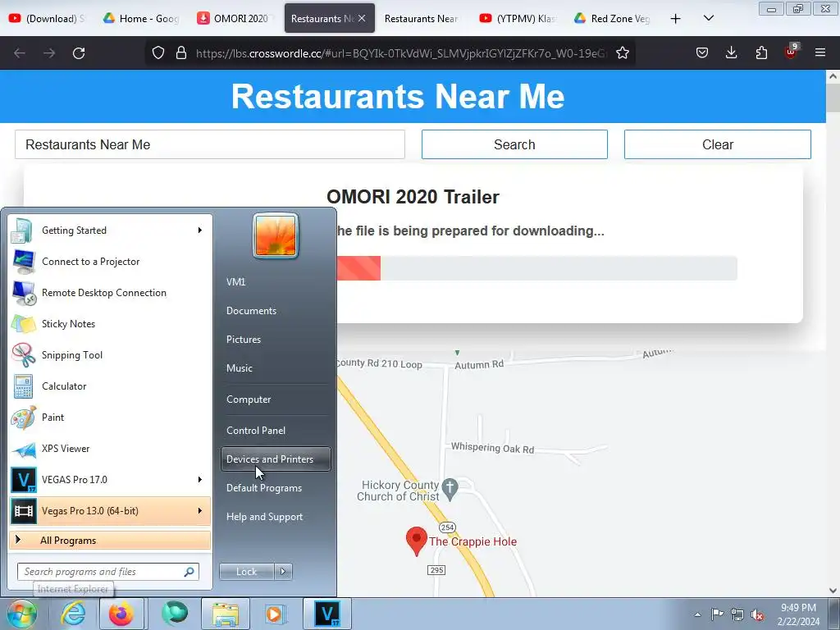The image size is (840, 630).
Task: Switch to second Restaurants Near tab
Action: 422,19
